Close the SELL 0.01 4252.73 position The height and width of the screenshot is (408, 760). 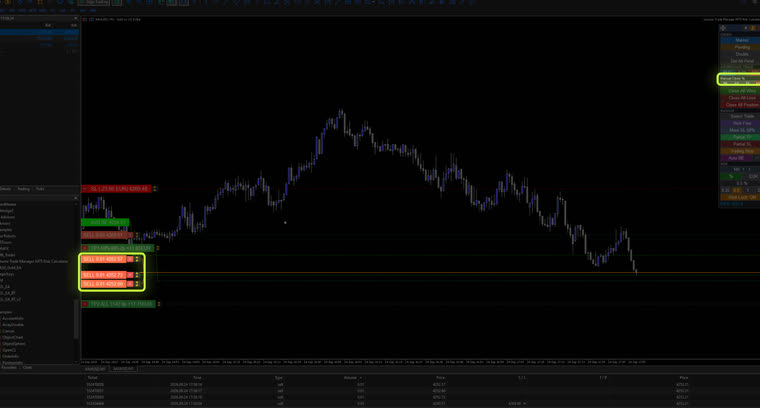[130, 275]
